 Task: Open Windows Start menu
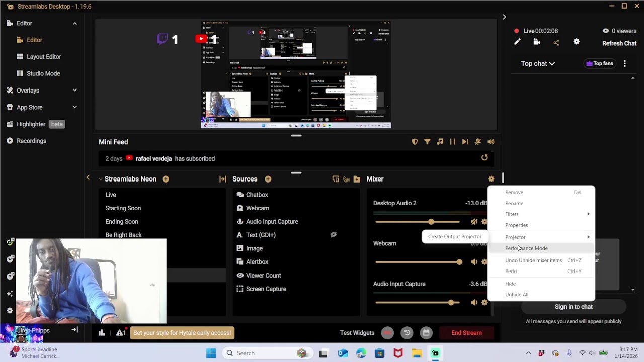[211, 353]
